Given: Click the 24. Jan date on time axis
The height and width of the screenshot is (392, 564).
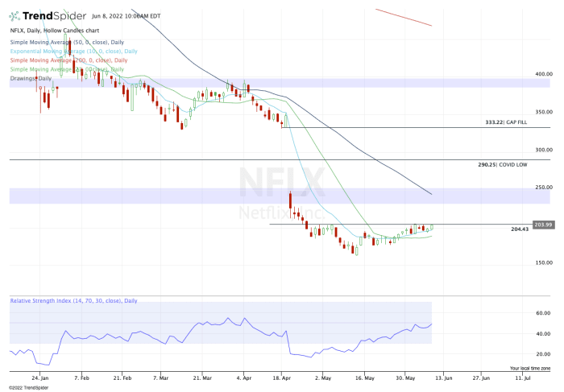Looking at the screenshot, I should tap(39, 377).
